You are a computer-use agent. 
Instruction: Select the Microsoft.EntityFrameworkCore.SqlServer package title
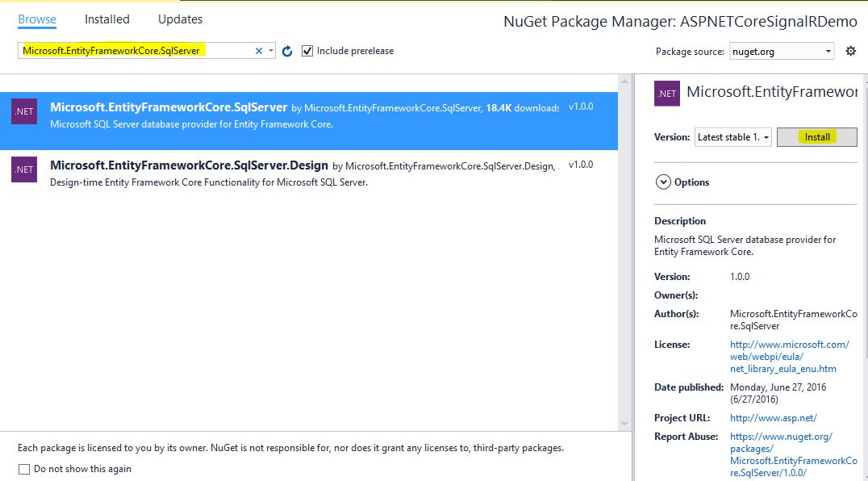[x=169, y=107]
